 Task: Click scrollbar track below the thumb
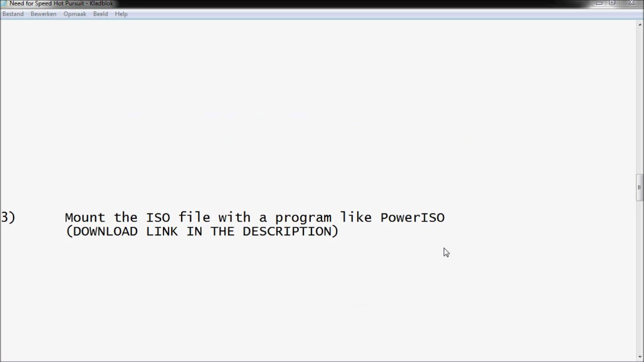pyautogui.click(x=639, y=277)
